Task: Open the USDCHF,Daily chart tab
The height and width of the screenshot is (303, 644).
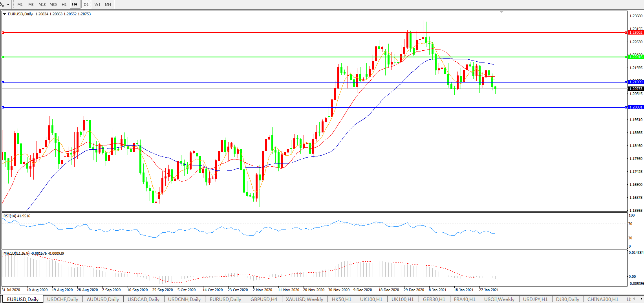Action: tap(62, 299)
